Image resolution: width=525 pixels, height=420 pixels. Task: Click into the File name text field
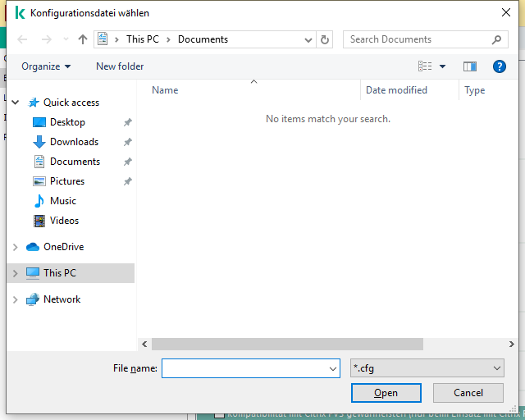pyautogui.click(x=244, y=369)
